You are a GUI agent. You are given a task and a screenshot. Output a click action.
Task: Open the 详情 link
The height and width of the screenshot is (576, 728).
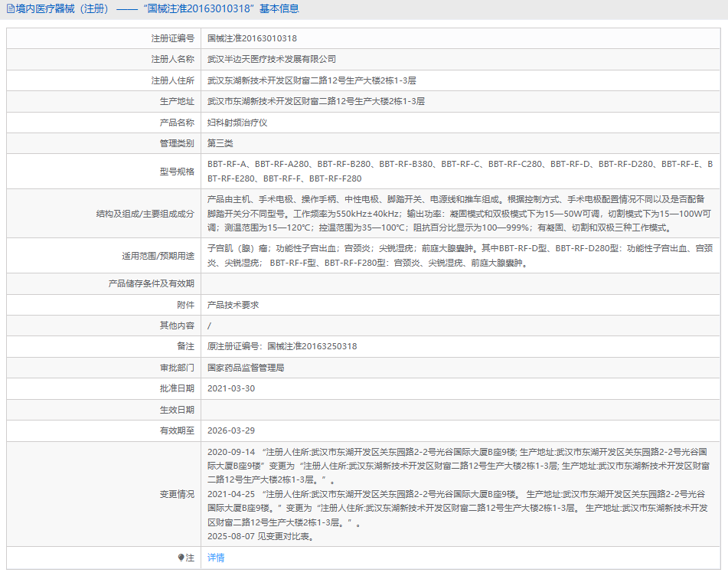pos(216,558)
